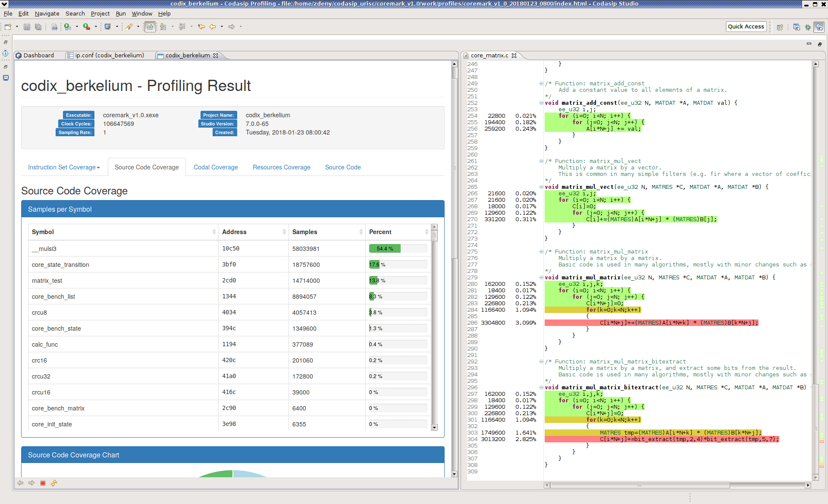Toggle the highlighted print-style toolbar button

click(x=150, y=27)
